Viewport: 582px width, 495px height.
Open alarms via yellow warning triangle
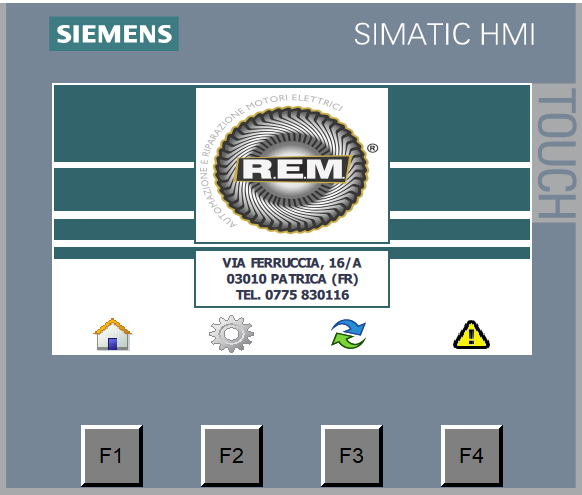tap(471, 335)
